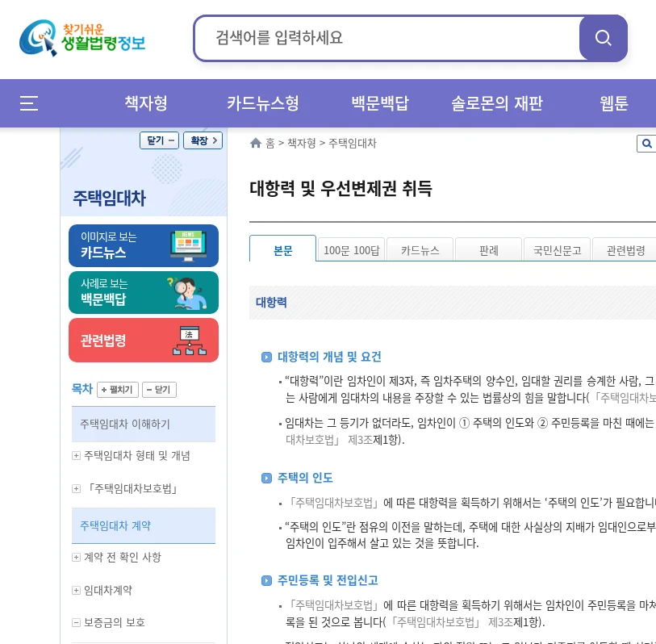Screen dimensions: 656x644
Task: Expand 임대차계약 tree item
Action: point(76,591)
